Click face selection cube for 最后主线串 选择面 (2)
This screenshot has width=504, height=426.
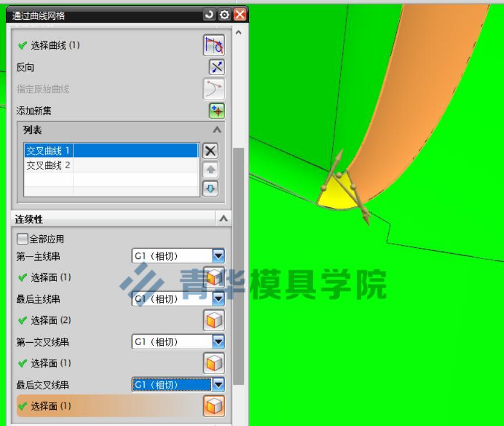pyautogui.click(x=214, y=320)
